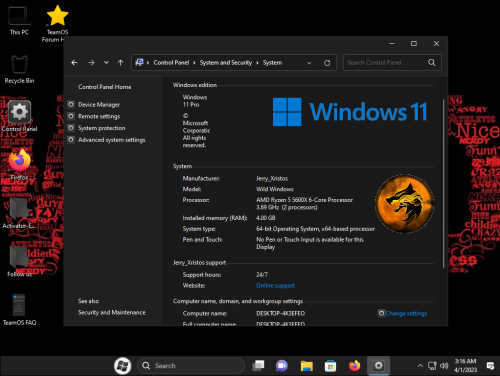Click the address bar computer icon
Viewport: 500px width, 376px height.
click(x=139, y=62)
